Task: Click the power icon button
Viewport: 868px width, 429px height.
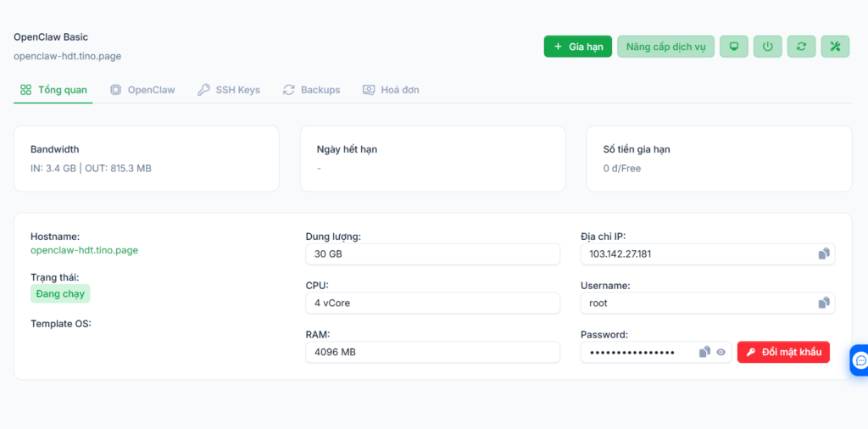Action: click(x=767, y=47)
